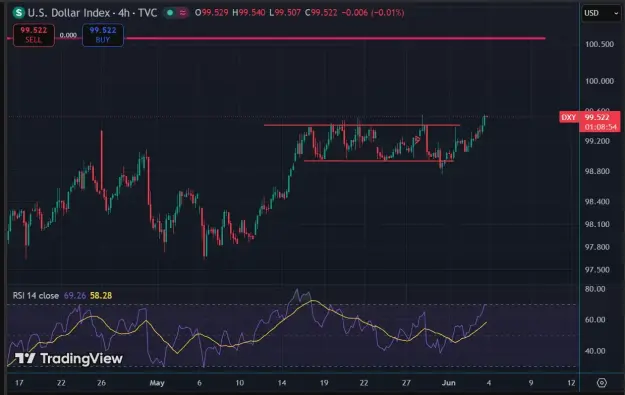625x395 pixels.
Task: Click the green S symbol logo icon
Action: pyautogui.click(x=18, y=13)
